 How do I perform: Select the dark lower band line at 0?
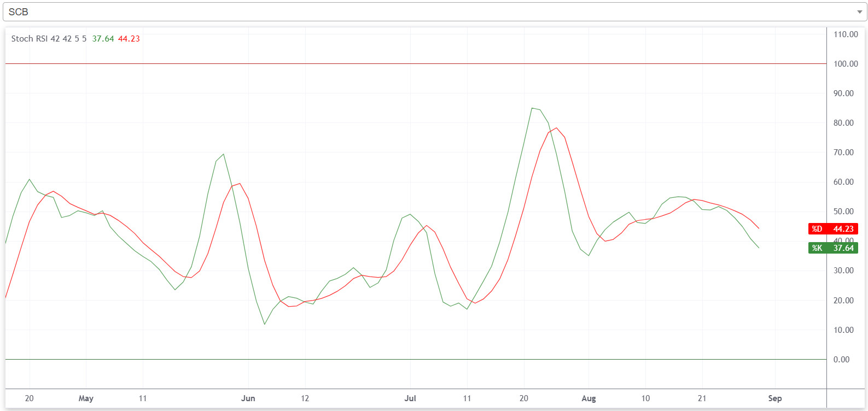[x=383, y=360]
